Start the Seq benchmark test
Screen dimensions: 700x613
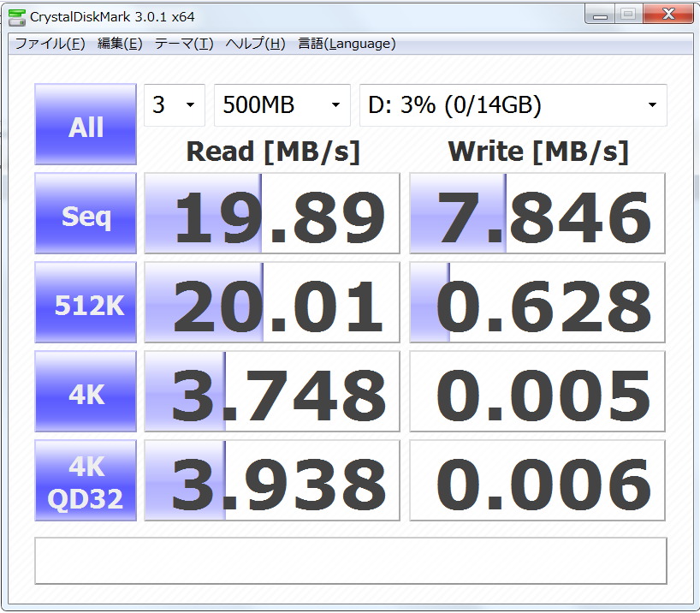click(86, 217)
